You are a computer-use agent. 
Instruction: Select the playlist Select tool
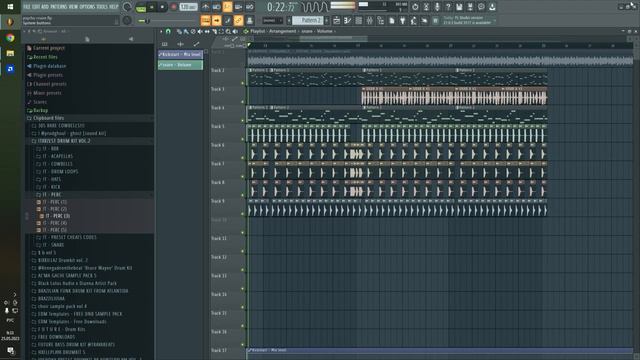coord(221,31)
